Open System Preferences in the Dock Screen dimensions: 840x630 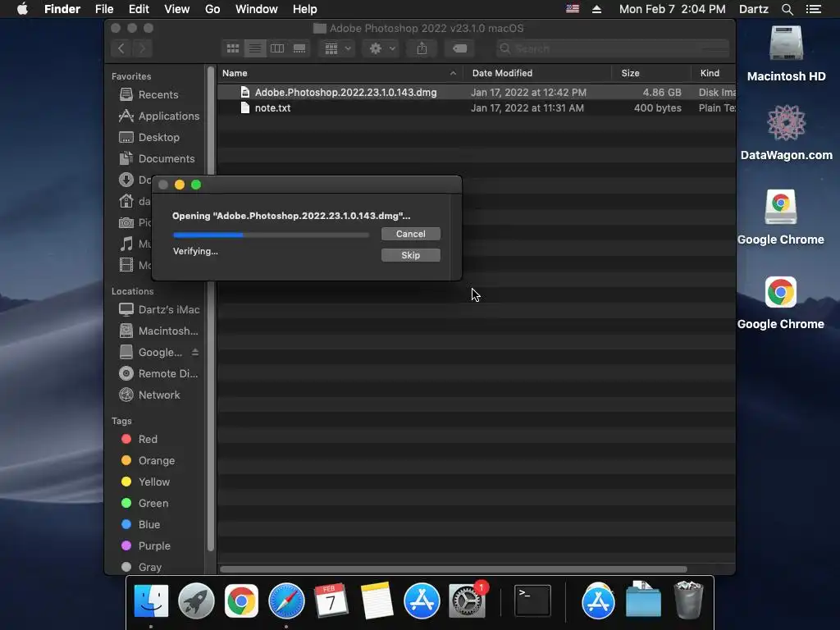[x=467, y=601]
